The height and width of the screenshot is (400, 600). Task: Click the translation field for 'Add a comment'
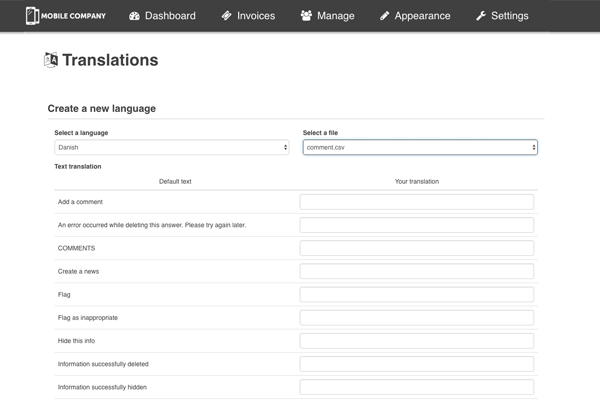tap(417, 202)
